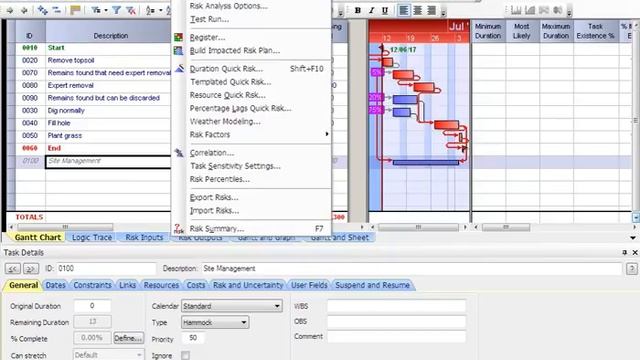Switch to the Gantt and Sheet tab
Viewport: 640px width, 360px height.
tap(340, 237)
